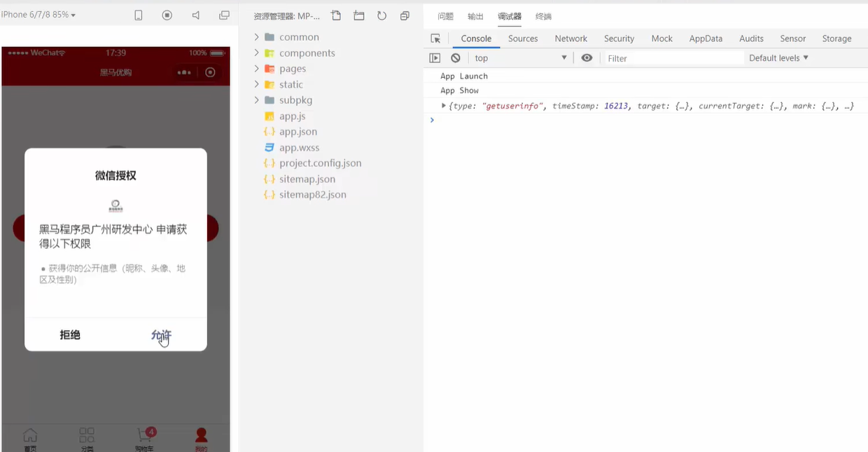Open the sitemap.json file

(x=307, y=179)
